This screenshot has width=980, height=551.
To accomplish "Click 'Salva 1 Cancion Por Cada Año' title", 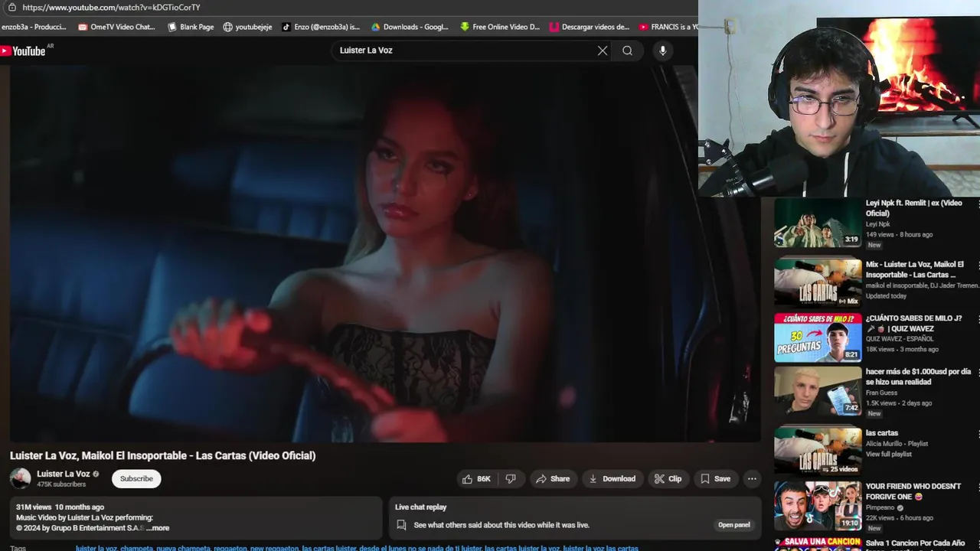I will (x=915, y=543).
